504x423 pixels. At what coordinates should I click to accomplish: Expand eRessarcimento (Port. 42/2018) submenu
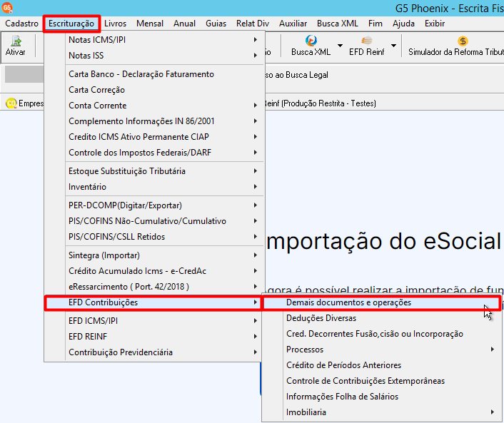tap(154, 287)
